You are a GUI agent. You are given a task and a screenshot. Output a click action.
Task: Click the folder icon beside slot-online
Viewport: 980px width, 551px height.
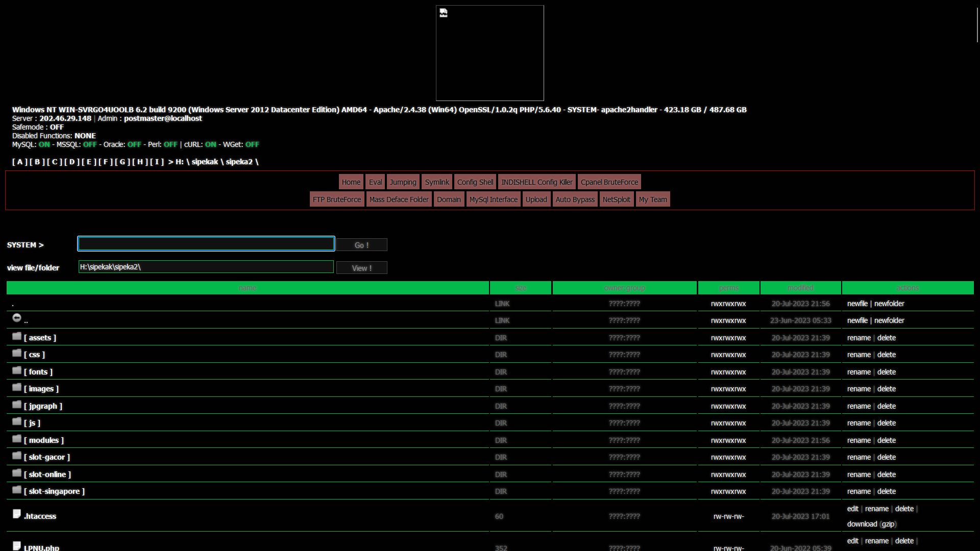pyautogui.click(x=17, y=473)
